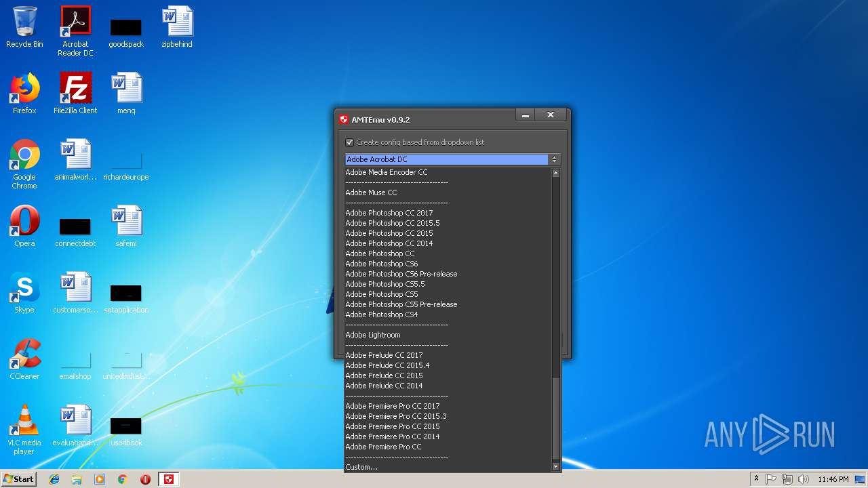Click the AMTEmu taskbar button

(169, 479)
